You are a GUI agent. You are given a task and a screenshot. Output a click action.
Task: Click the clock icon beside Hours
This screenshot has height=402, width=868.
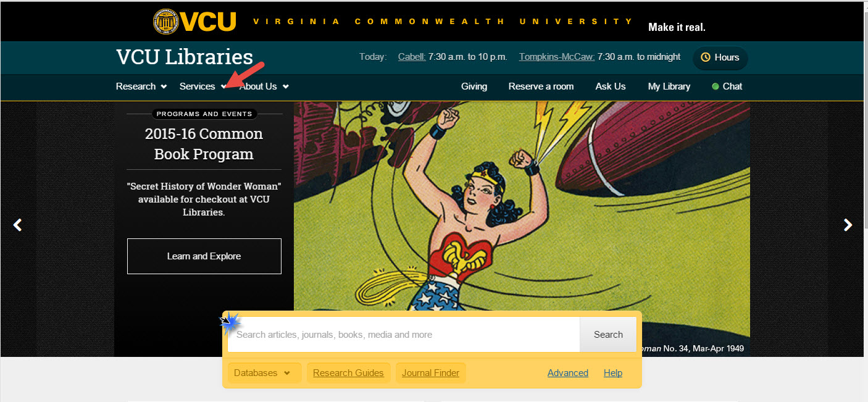coord(704,57)
